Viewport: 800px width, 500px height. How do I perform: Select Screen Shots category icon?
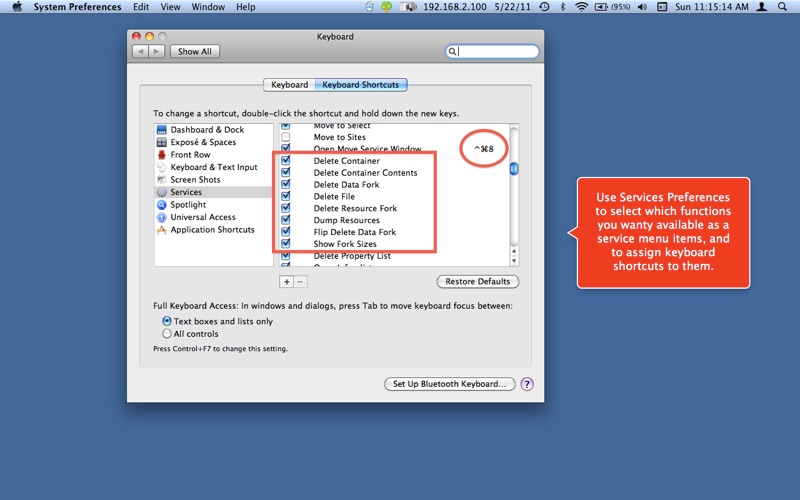click(161, 180)
